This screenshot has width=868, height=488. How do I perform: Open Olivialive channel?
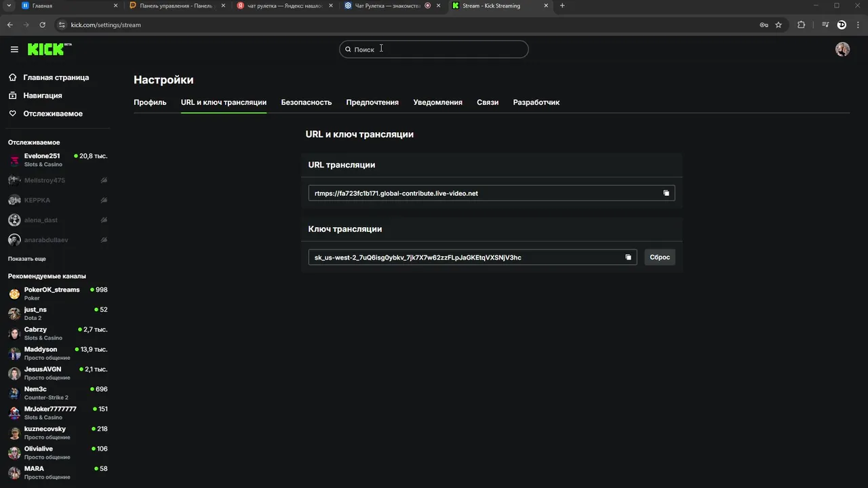(x=58, y=453)
